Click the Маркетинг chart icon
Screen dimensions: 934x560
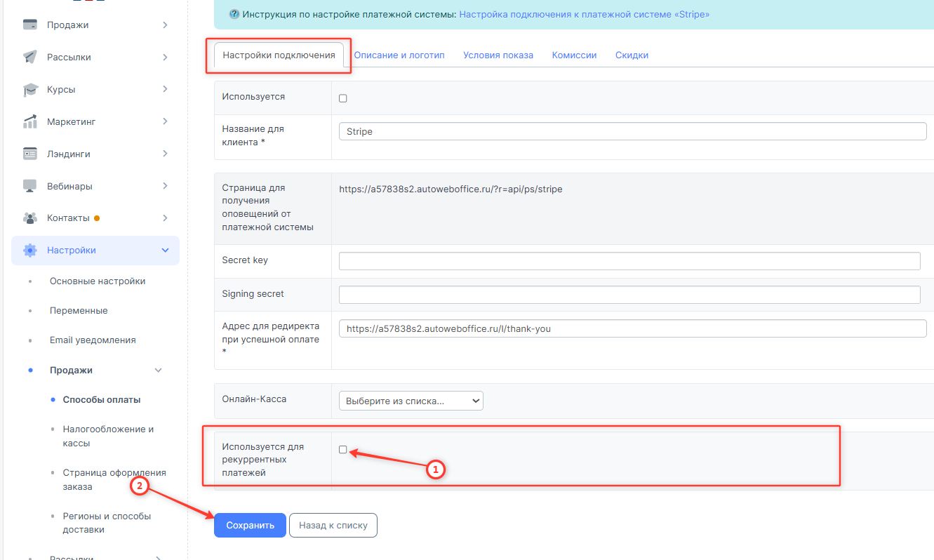(x=30, y=122)
